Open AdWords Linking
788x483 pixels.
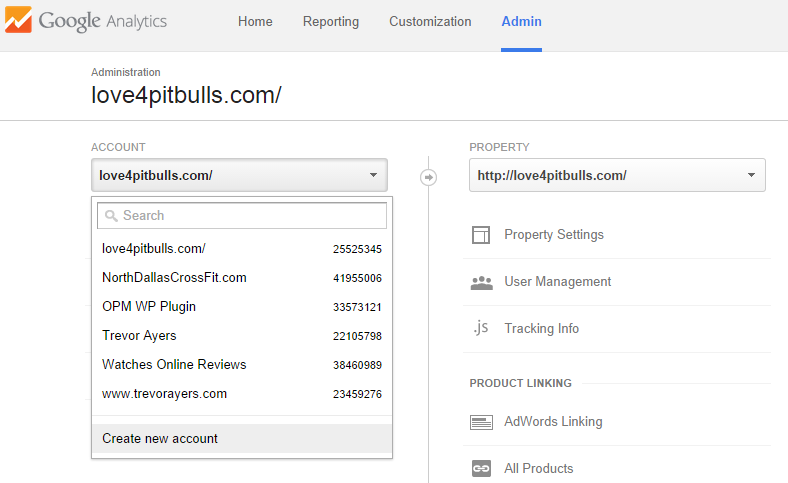tap(553, 422)
